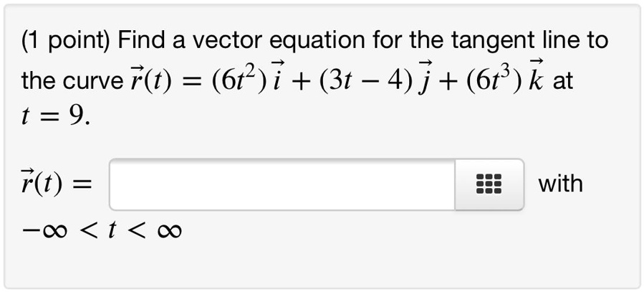Click the "(1 point)" label
The image size is (644, 292).
point(66,40)
